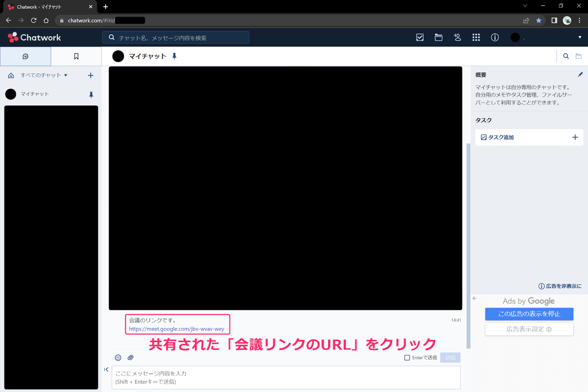The width and height of the screenshot is (588, 392).
Task: Open file management folder icon in header
Action: coord(438,38)
